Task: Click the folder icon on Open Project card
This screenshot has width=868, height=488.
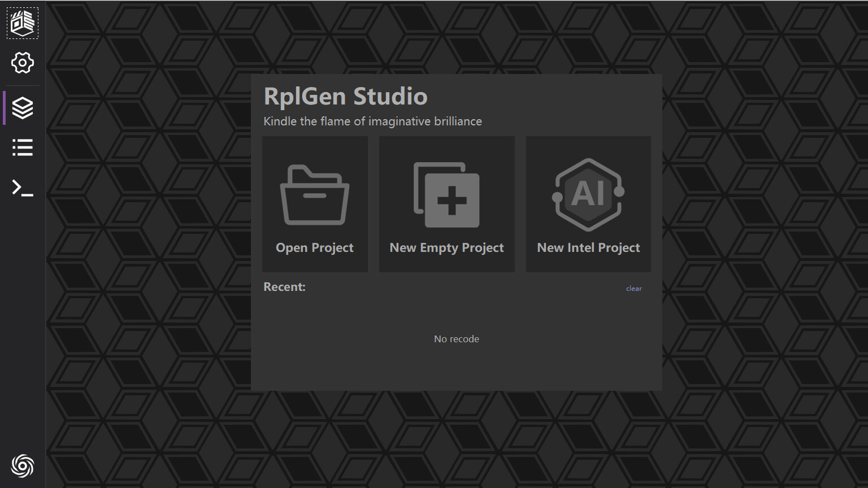Action: coord(315,195)
